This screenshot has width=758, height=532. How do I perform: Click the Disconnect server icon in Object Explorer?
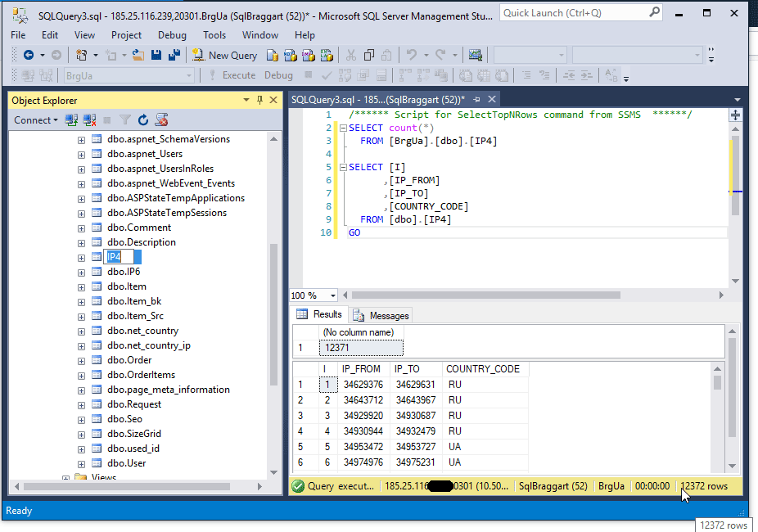pos(89,120)
